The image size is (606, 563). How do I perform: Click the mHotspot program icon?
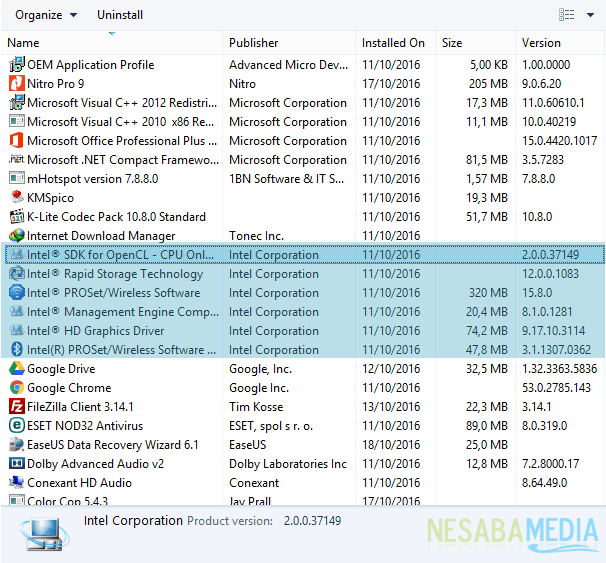point(17,178)
